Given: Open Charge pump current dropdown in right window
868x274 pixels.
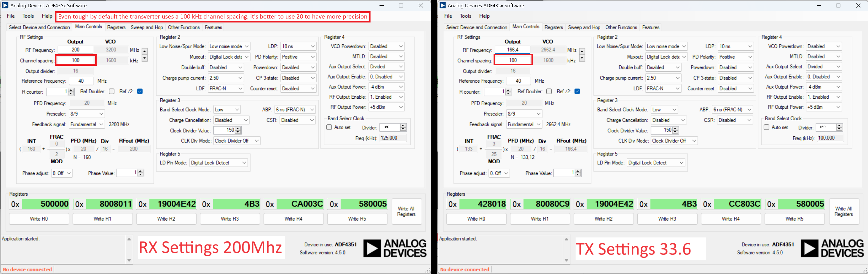Looking at the screenshot, I should pyautogui.click(x=663, y=78).
